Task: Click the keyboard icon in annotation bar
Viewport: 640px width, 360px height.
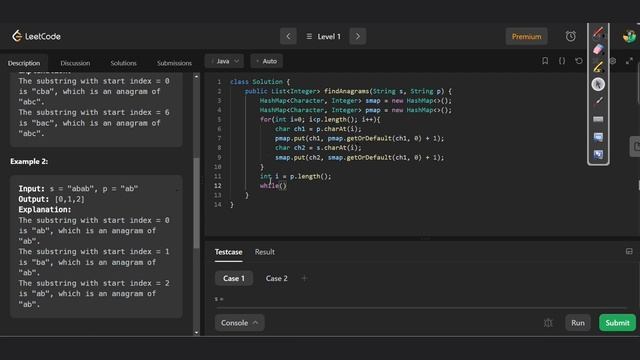Action: [598, 119]
